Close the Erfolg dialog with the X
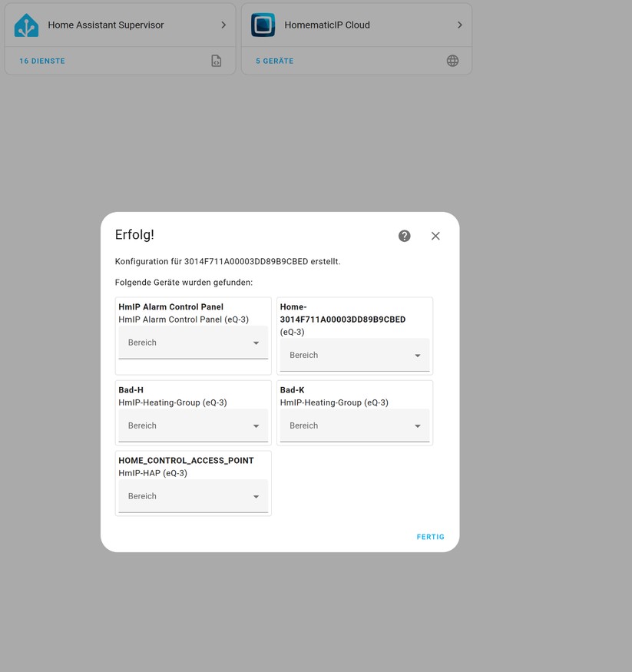The image size is (632, 672). point(435,236)
